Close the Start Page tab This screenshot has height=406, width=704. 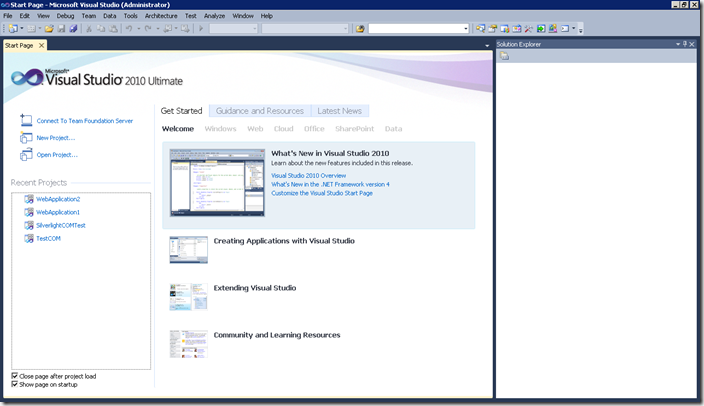[x=41, y=45]
